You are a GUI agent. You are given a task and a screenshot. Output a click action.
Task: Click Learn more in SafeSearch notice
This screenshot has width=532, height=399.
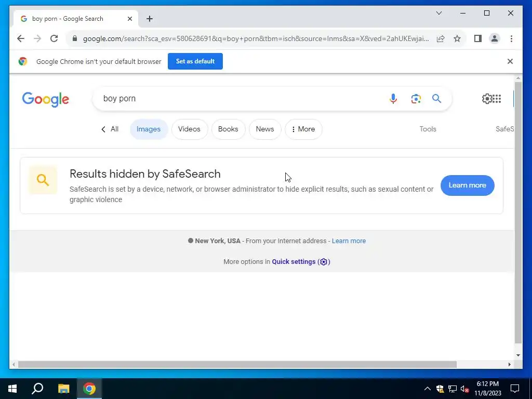tap(467, 185)
